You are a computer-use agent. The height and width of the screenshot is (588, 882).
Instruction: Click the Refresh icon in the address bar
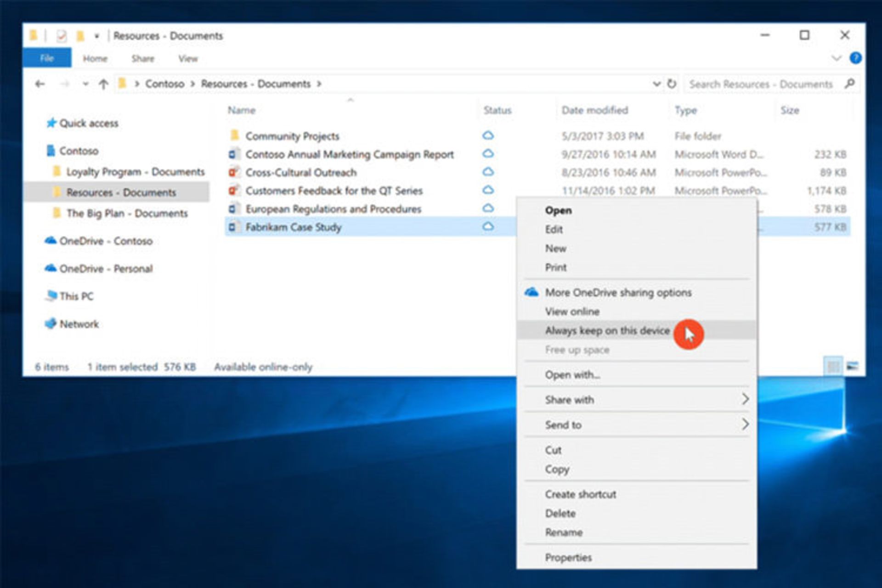coord(671,84)
